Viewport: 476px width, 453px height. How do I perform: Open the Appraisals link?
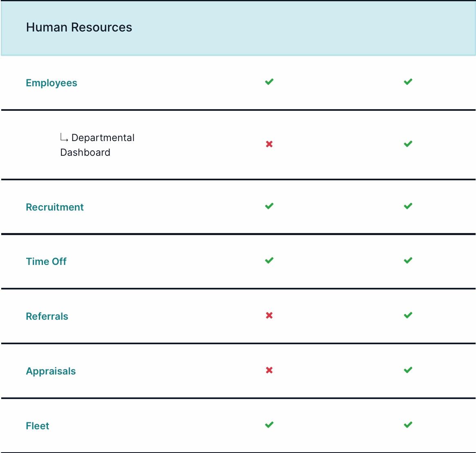tap(51, 371)
